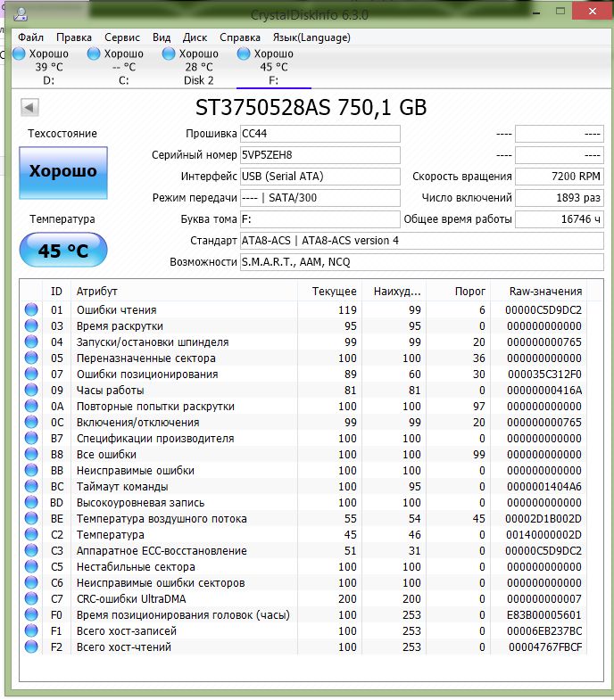The image size is (614, 700).
Task: Click the status icon for Ошибки чтения
Action: (x=31, y=309)
